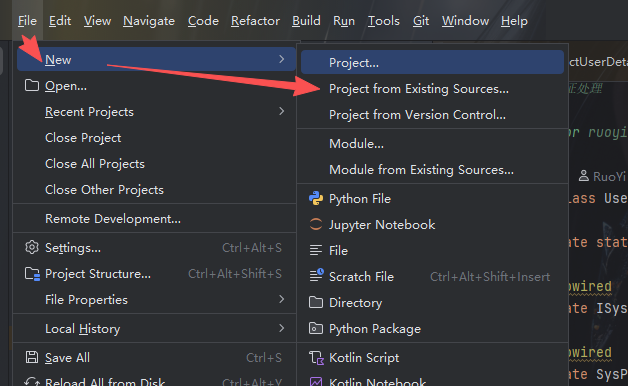Select New in the File menu
This screenshot has width=628, height=386.
(x=156, y=59)
